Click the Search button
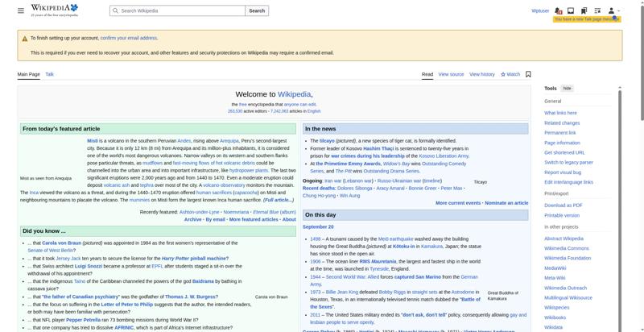The height and width of the screenshot is (332, 644). 257,10
